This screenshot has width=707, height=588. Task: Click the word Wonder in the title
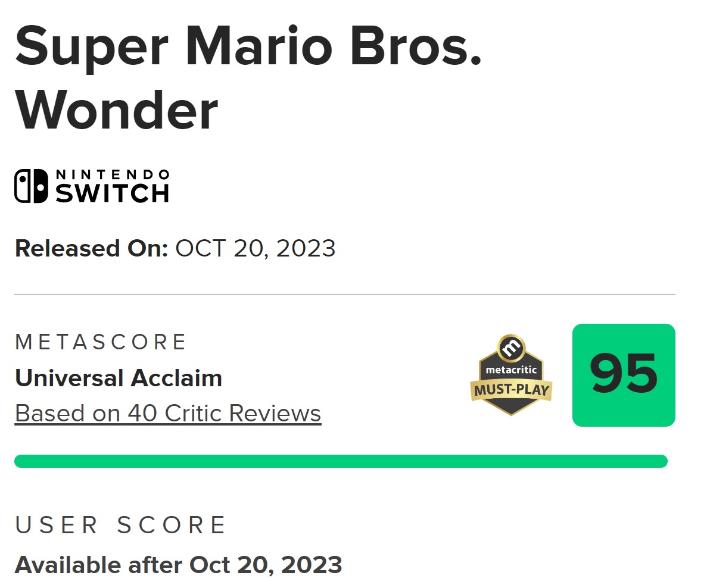coord(117,110)
